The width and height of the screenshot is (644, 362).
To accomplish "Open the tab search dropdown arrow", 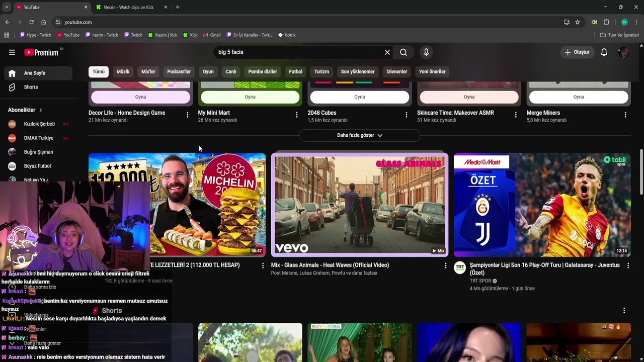I will pyautogui.click(x=7, y=7).
